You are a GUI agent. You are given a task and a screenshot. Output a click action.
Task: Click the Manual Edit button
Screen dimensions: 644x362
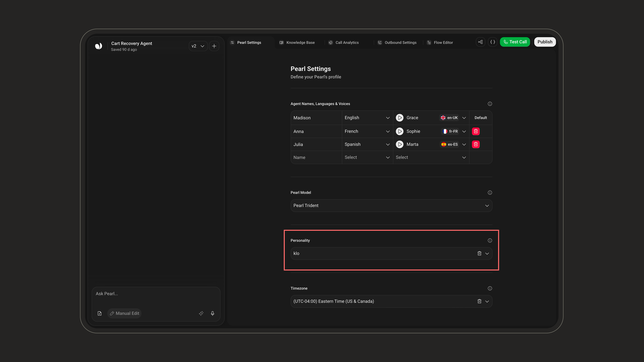[125, 313]
